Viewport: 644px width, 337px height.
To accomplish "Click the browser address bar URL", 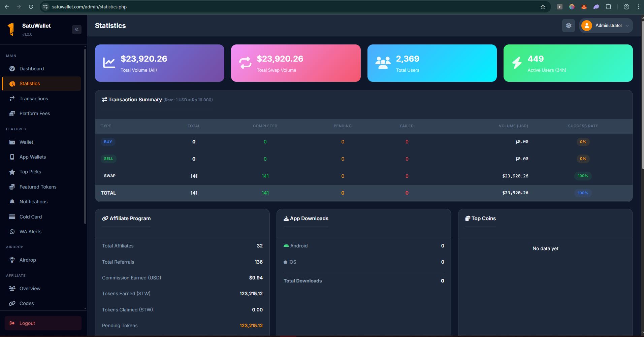I will 89,7.
